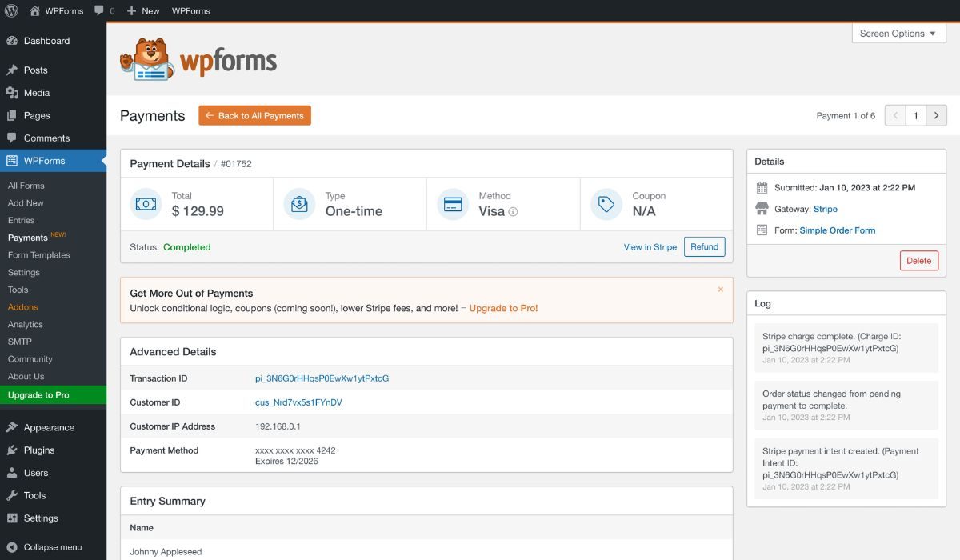This screenshot has height=560, width=960.
Task: Click the Gateway storefront icon
Action: click(762, 209)
